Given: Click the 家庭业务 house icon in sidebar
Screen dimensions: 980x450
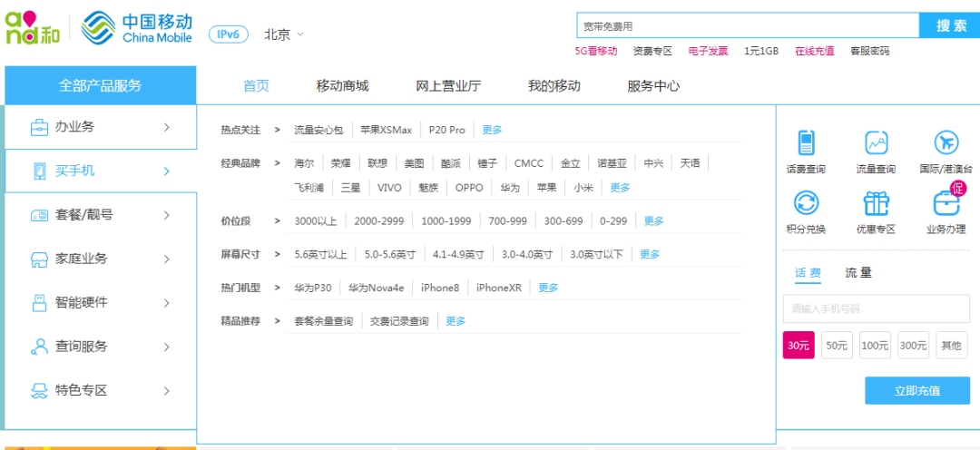Looking at the screenshot, I should pos(39,259).
